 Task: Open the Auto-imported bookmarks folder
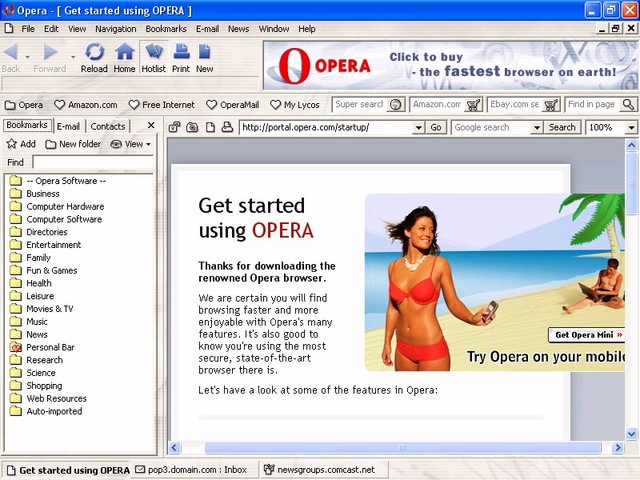point(54,411)
